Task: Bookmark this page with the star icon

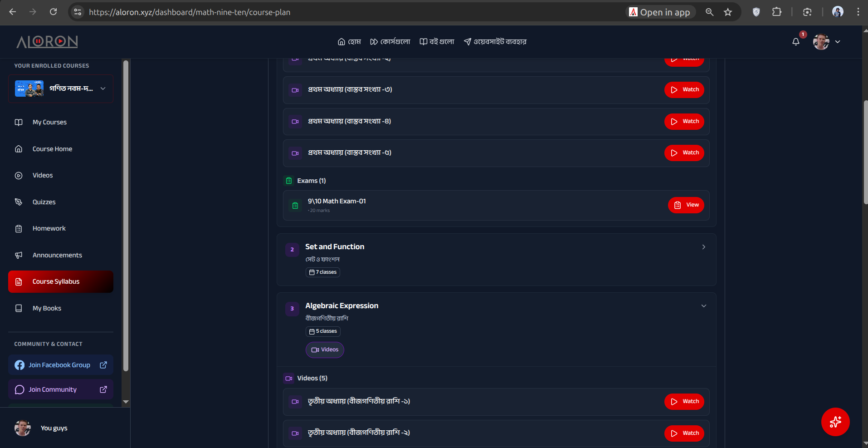Action: (x=728, y=12)
